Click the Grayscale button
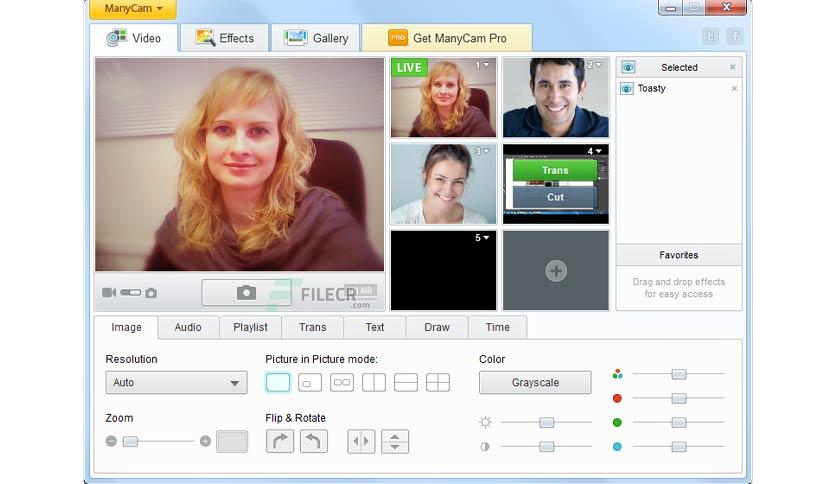This screenshot has height=484, width=836. click(x=535, y=383)
